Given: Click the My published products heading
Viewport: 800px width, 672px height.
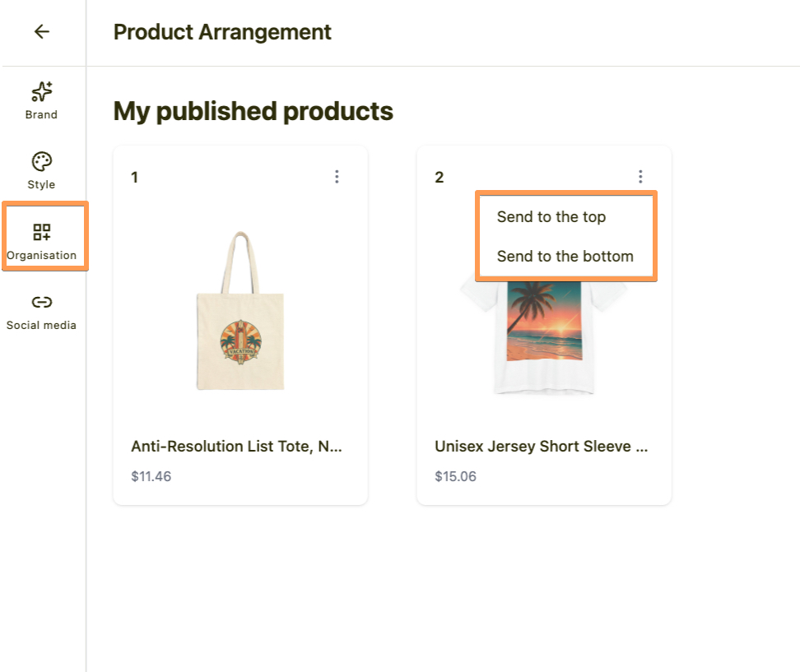Looking at the screenshot, I should click(253, 111).
